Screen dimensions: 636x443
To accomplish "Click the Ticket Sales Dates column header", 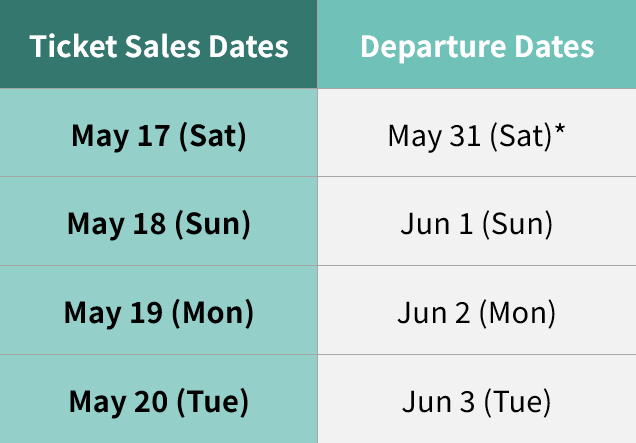I will [159, 46].
